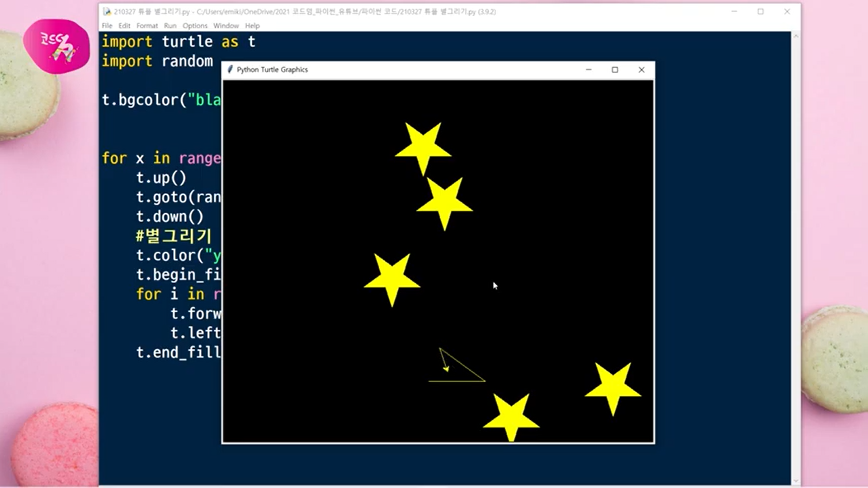The width and height of the screenshot is (868, 488).
Task: Click the editor scrollbar up arrow
Action: [796, 36]
